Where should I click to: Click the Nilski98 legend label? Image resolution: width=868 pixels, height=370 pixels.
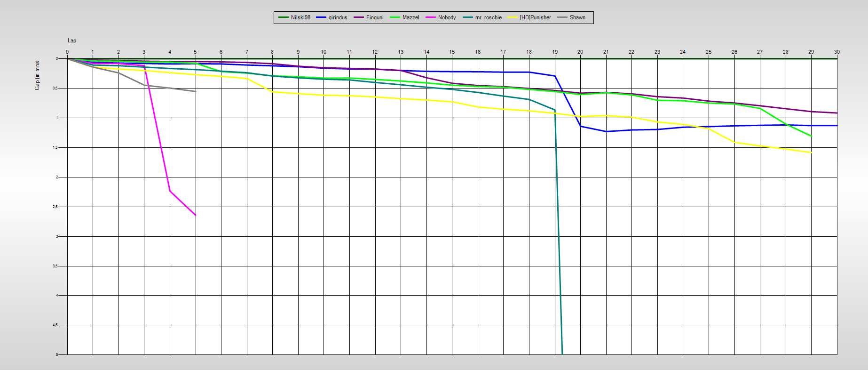tap(300, 17)
